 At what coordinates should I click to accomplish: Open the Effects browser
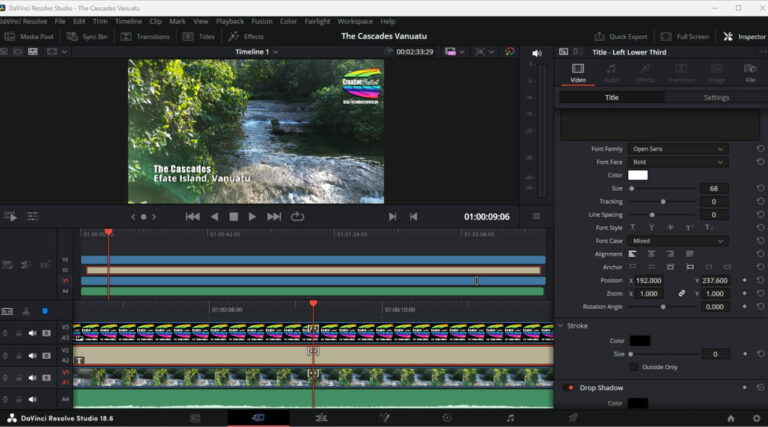point(246,37)
